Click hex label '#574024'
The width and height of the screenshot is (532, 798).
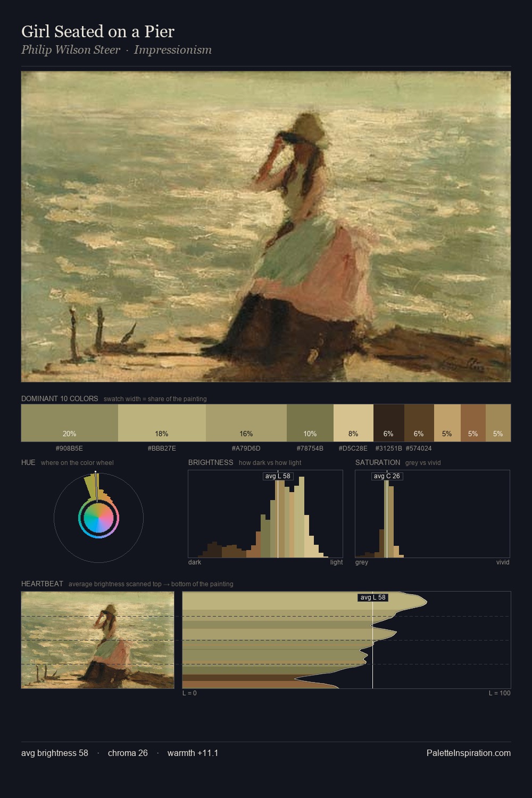pos(419,448)
